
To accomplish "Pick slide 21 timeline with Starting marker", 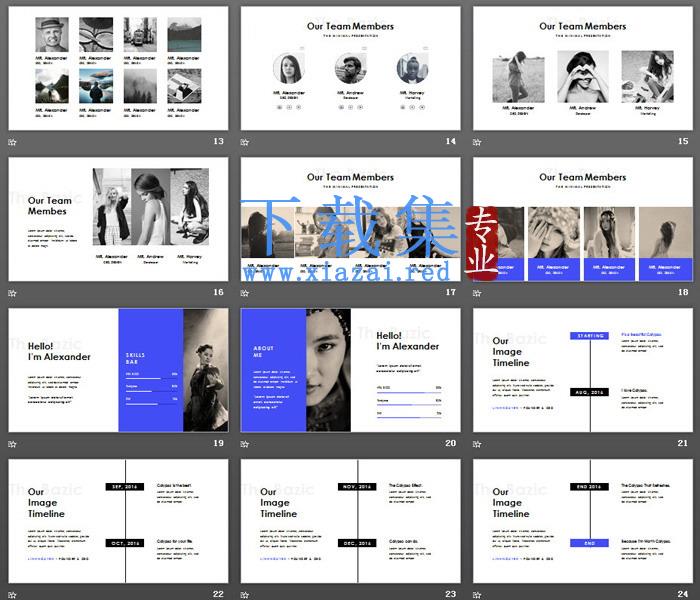I will click(x=583, y=370).
